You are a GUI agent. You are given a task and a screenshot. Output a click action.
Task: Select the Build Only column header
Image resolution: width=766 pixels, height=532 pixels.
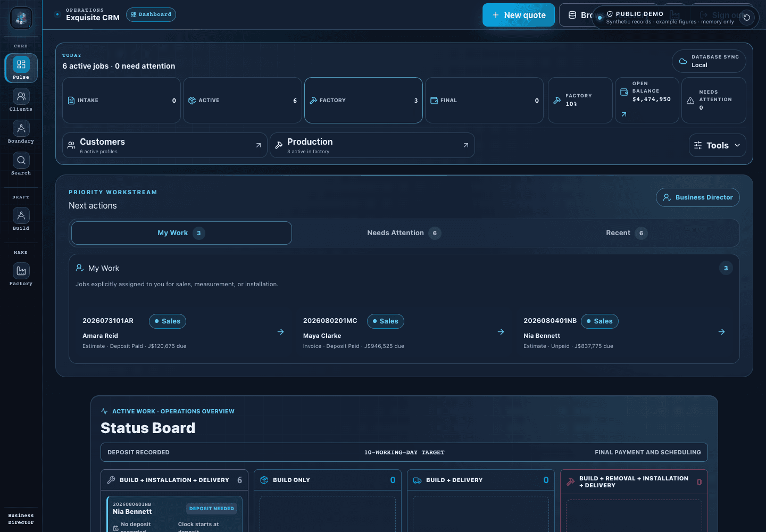pos(328,480)
